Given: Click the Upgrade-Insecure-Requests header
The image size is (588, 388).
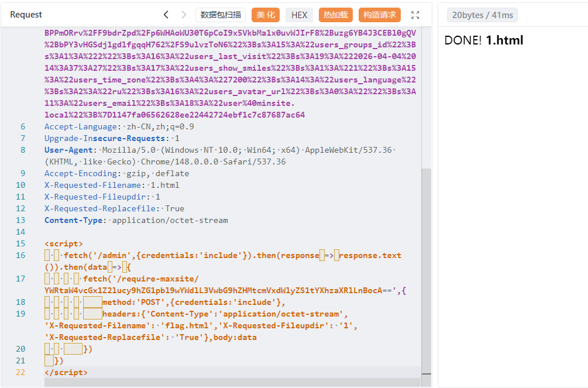Looking at the screenshot, I should pyautogui.click(x=112, y=138).
